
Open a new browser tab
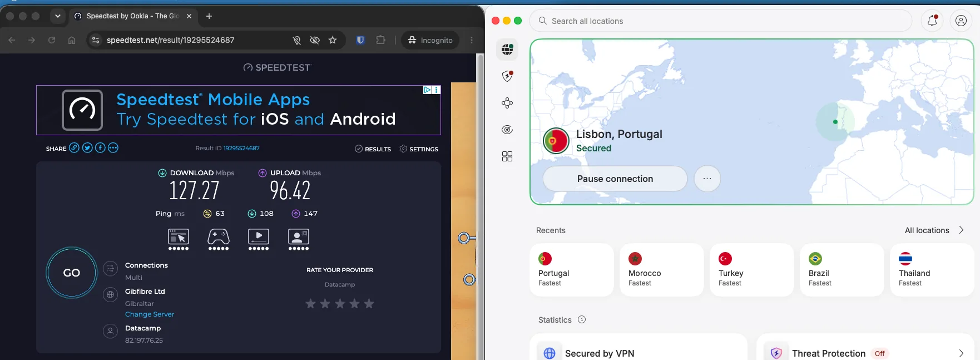tap(209, 16)
